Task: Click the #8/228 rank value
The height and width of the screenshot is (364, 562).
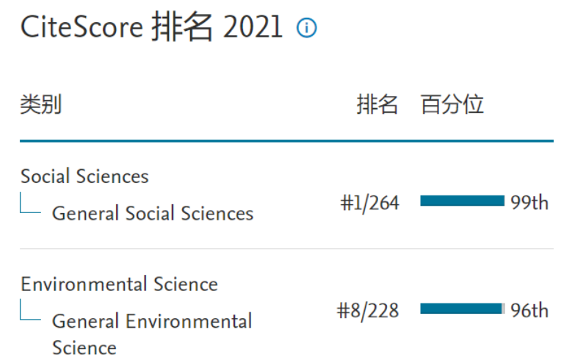Action: 368,311
